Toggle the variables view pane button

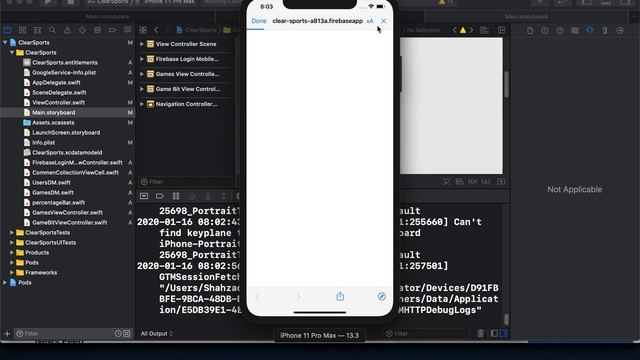tap(494, 333)
